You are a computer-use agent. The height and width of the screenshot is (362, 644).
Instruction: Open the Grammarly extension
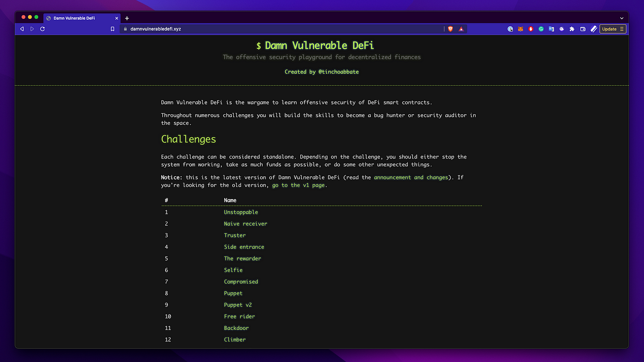point(541,29)
